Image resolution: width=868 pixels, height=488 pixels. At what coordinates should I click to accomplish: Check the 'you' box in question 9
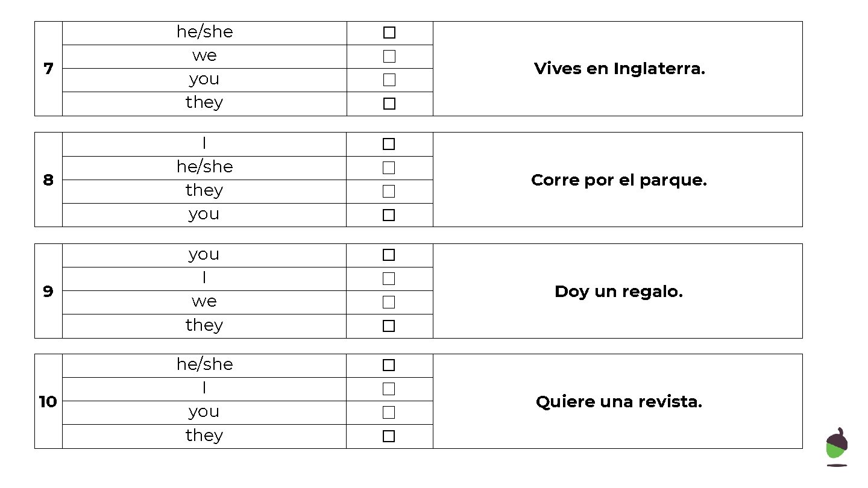pos(389,255)
